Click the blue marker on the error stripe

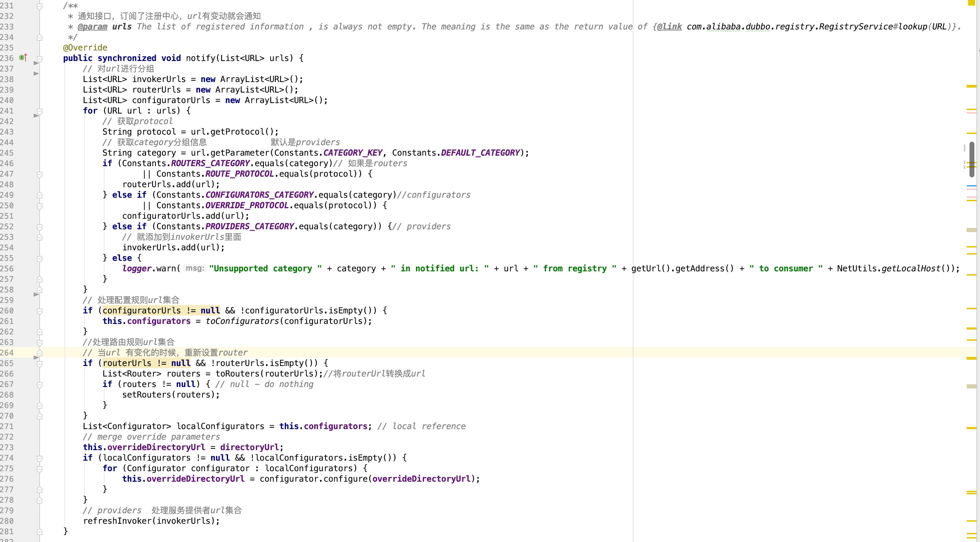[971, 186]
